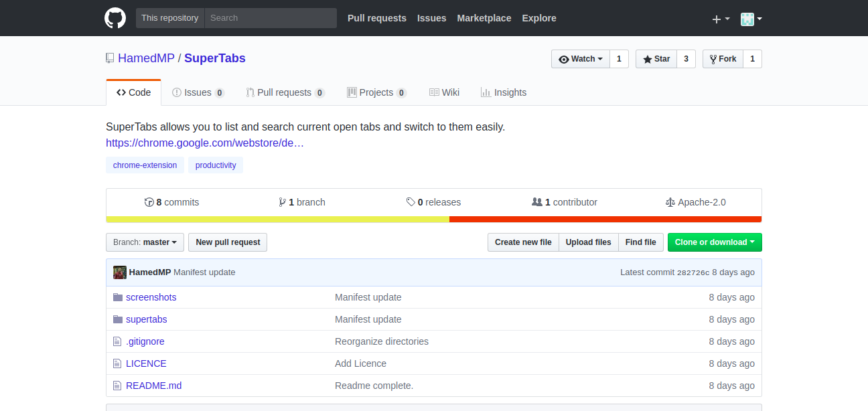Click the file icon next to README.md
The height and width of the screenshot is (411, 868).
(x=118, y=386)
